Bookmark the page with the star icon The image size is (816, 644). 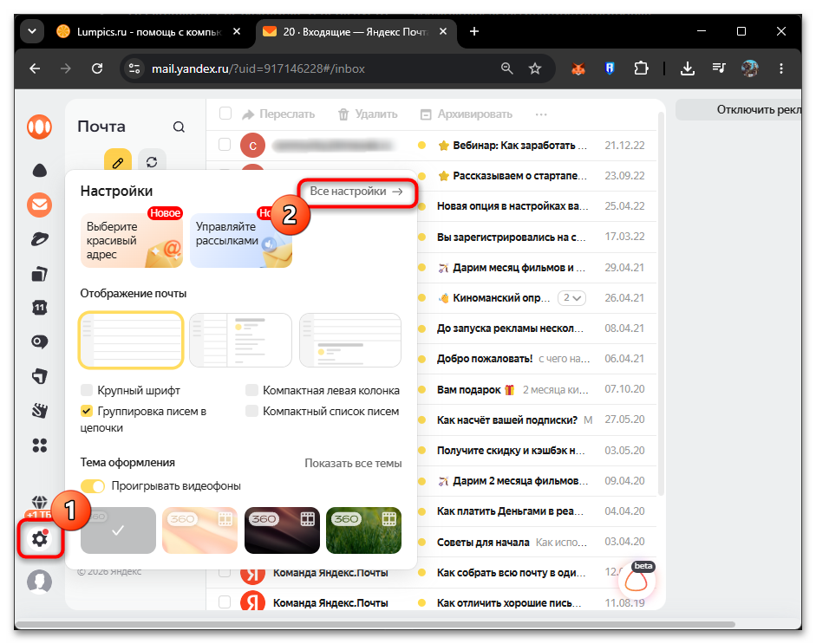click(534, 68)
